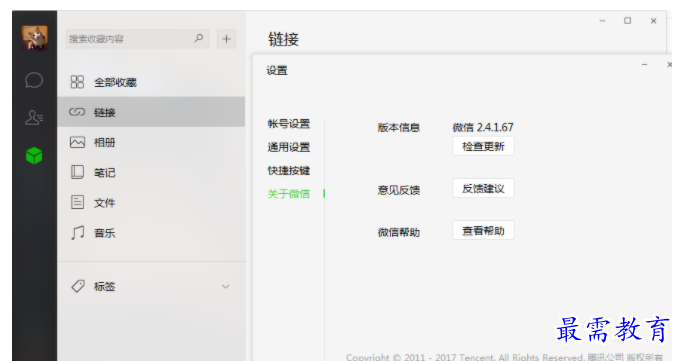Screen dimensions: 678x361
Task: Click the 标签 tag icon
Action: click(78, 286)
